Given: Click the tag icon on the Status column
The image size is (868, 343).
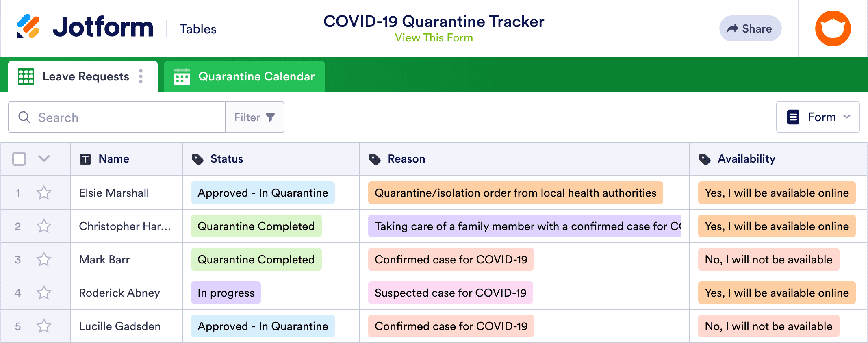Looking at the screenshot, I should (x=198, y=159).
